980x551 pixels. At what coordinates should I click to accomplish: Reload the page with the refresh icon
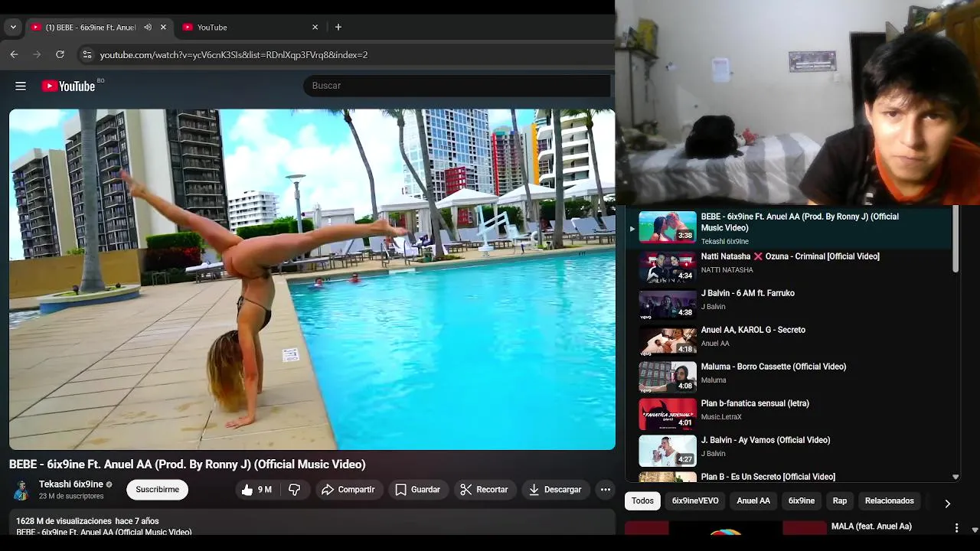click(60, 54)
